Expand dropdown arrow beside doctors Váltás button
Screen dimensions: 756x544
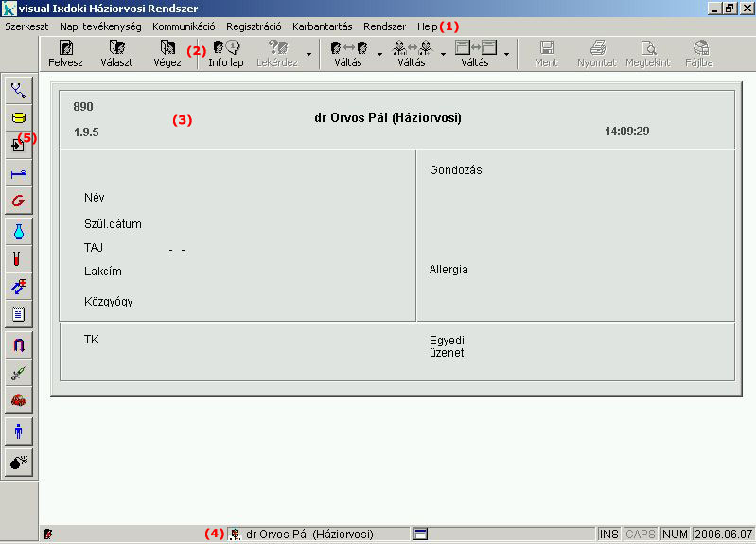point(443,54)
